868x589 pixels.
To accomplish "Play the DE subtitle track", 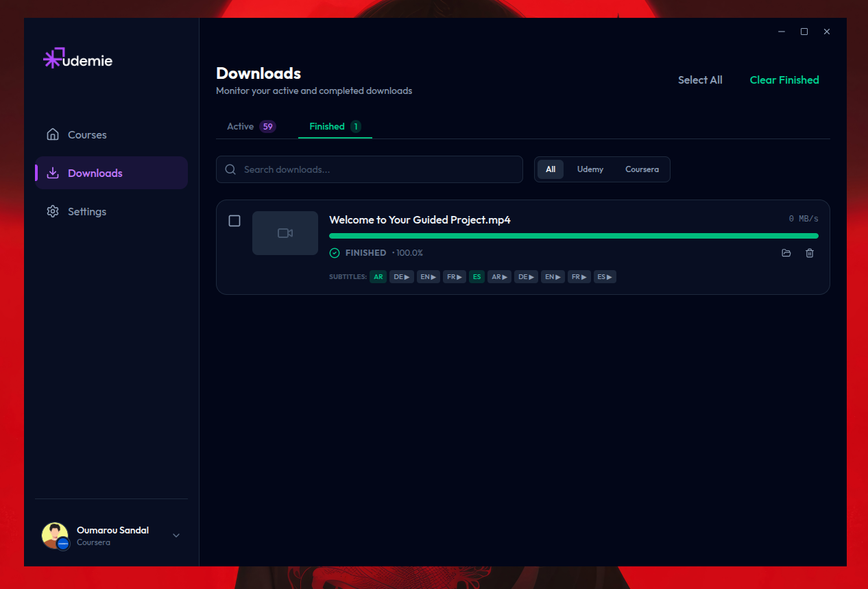I will pos(401,276).
